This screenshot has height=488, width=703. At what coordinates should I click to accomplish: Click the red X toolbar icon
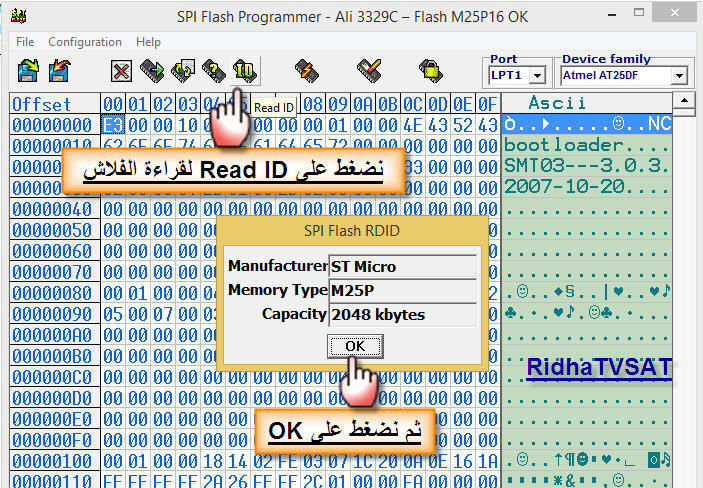point(122,71)
